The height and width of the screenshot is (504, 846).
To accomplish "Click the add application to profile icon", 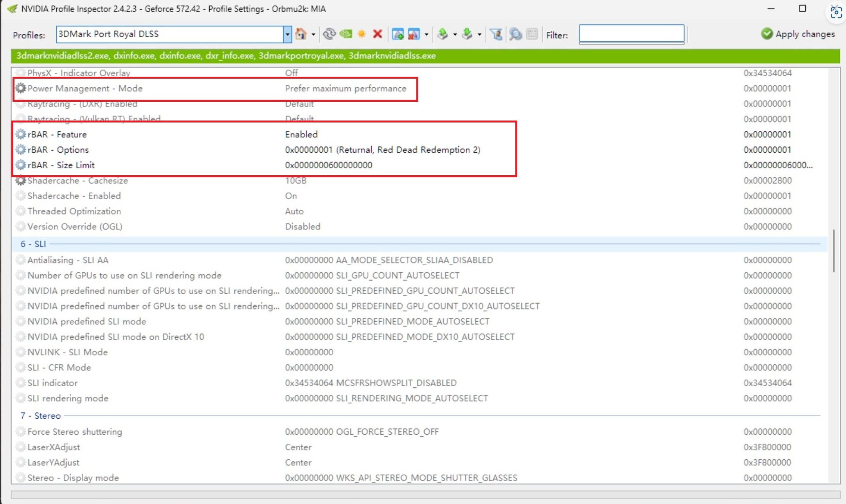I will click(398, 34).
